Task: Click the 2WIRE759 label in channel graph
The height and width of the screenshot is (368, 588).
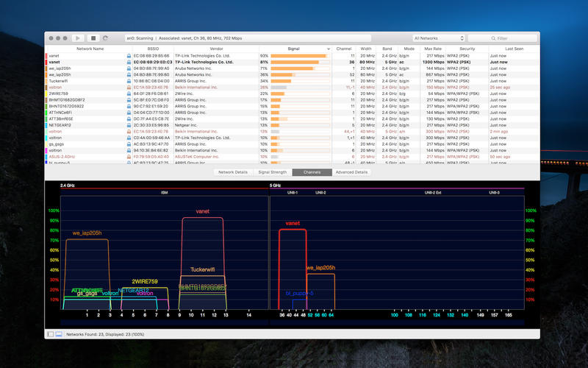Action: (145, 281)
